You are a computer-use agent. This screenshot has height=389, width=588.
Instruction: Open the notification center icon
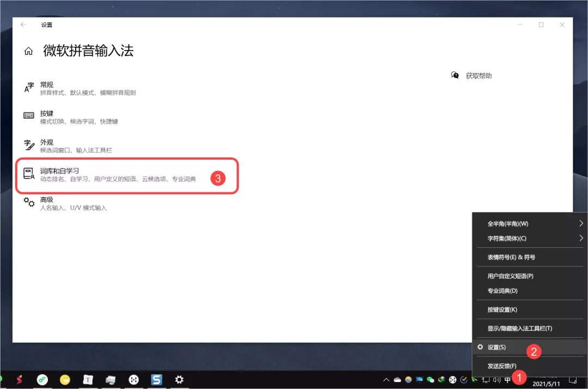(x=573, y=380)
